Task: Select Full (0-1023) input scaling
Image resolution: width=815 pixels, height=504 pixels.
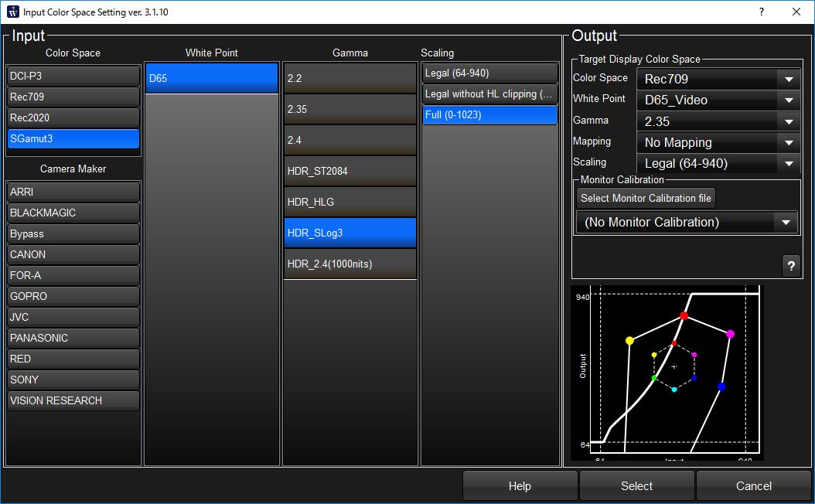Action: (x=489, y=115)
